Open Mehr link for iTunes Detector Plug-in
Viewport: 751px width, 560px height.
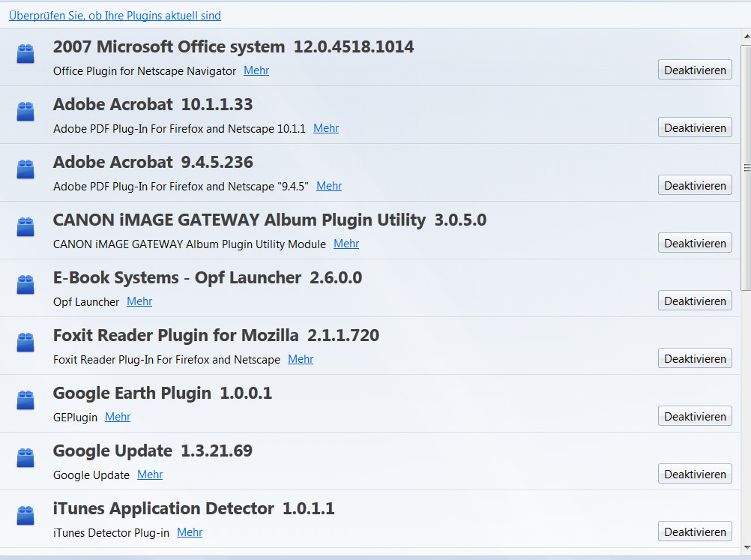190,532
